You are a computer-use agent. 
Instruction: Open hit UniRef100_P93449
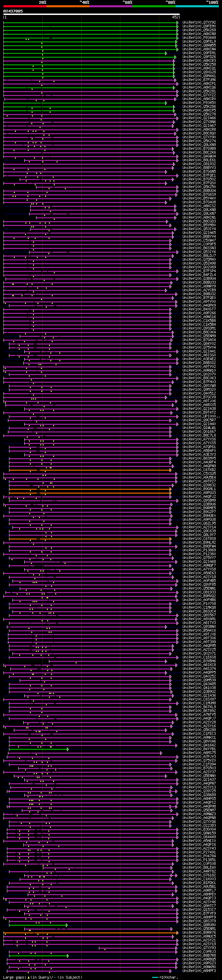point(199,38)
